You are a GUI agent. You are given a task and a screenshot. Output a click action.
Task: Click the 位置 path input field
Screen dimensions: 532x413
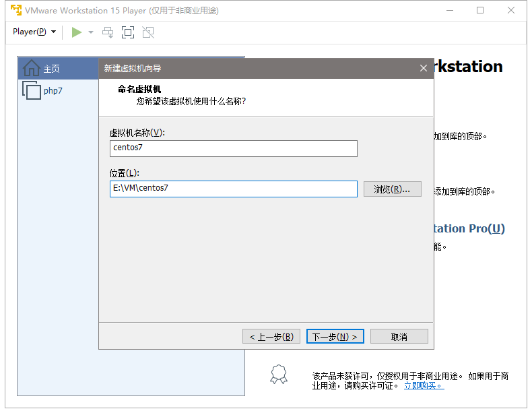click(233, 189)
